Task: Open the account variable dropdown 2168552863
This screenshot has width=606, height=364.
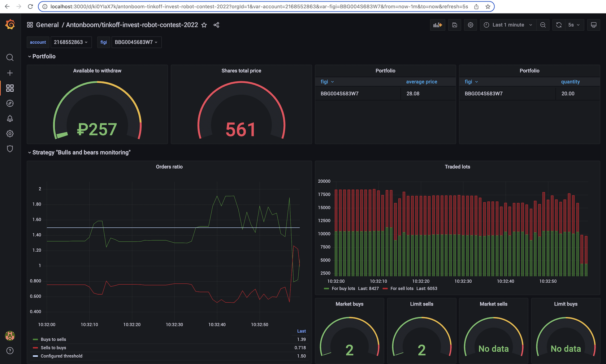Action: click(71, 42)
